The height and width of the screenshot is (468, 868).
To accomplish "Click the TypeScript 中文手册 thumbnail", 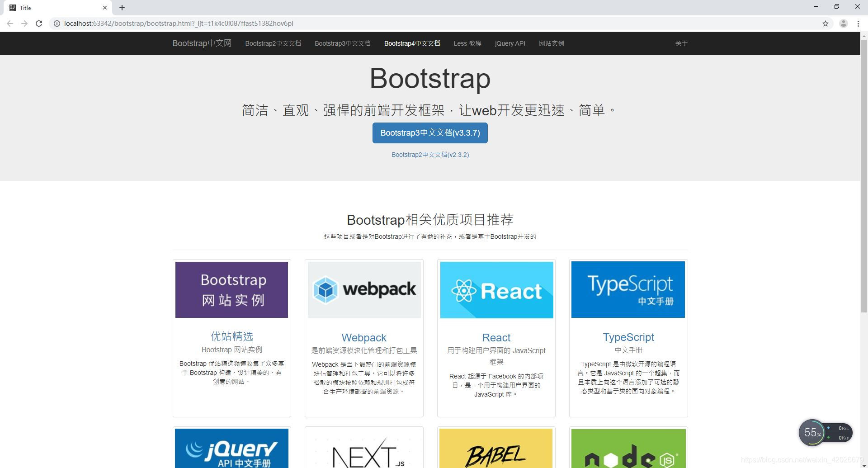I will (628, 290).
